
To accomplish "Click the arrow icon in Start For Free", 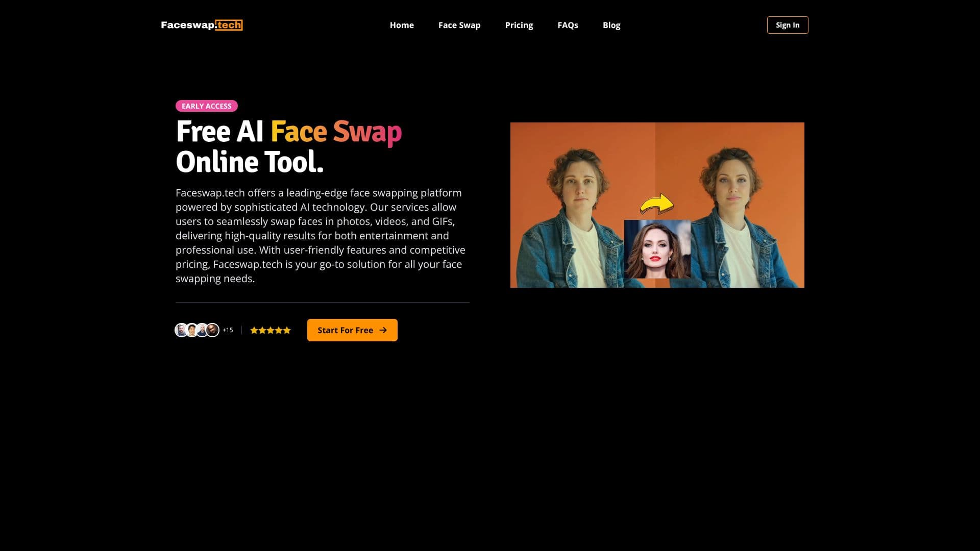I will click(383, 330).
